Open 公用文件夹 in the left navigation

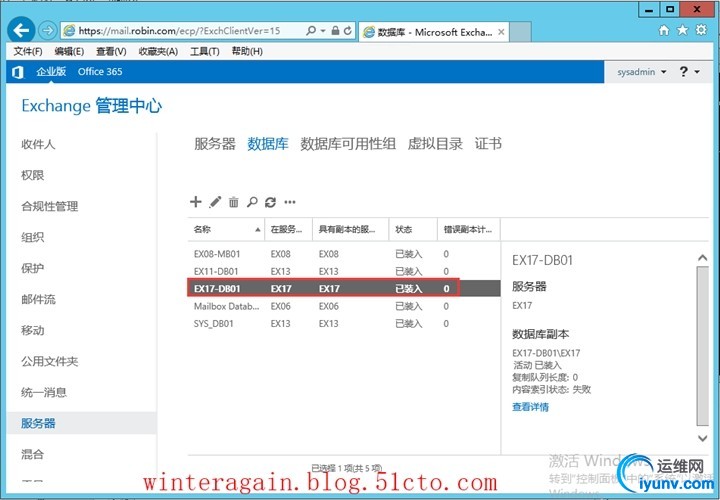[x=50, y=361]
